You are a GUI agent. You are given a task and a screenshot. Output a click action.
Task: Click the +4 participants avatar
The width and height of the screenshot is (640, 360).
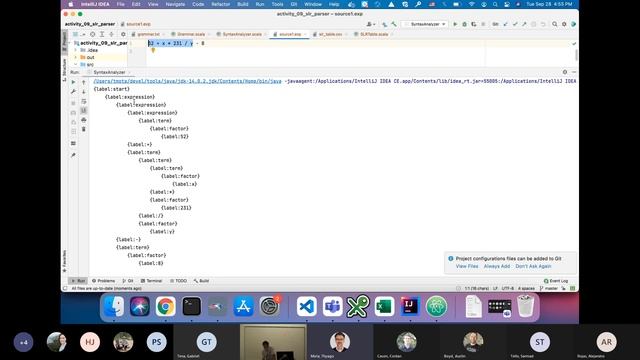24,342
